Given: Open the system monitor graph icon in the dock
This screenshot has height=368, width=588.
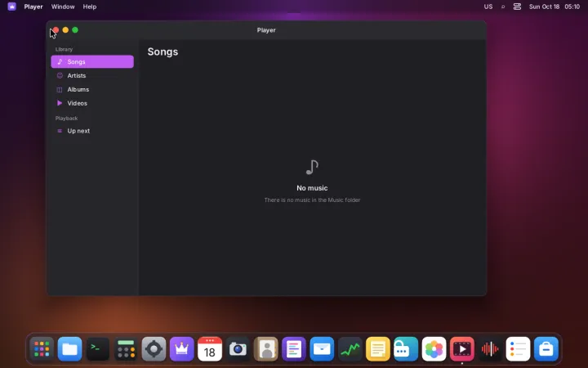Looking at the screenshot, I should pyautogui.click(x=350, y=349).
